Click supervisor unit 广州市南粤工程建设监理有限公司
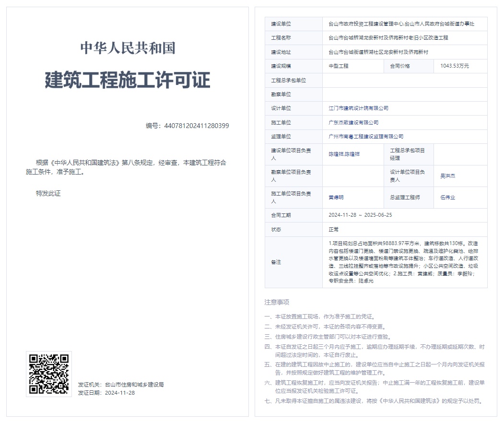The width and height of the screenshot is (504, 422). pyautogui.click(x=366, y=137)
